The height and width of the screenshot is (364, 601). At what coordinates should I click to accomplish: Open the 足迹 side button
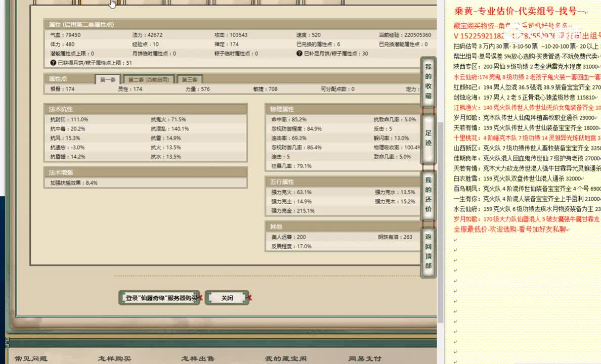coord(428,139)
